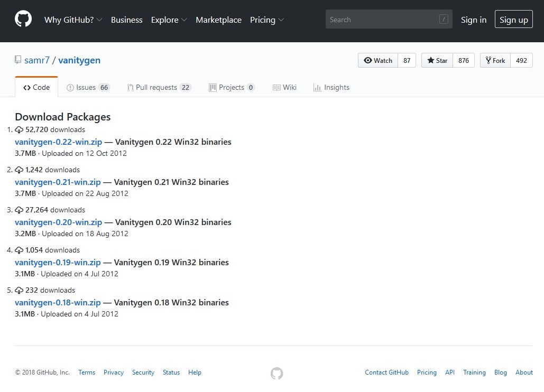Screen dimensions: 544x392
Task: Open the Terms footer link
Action: pos(87,372)
